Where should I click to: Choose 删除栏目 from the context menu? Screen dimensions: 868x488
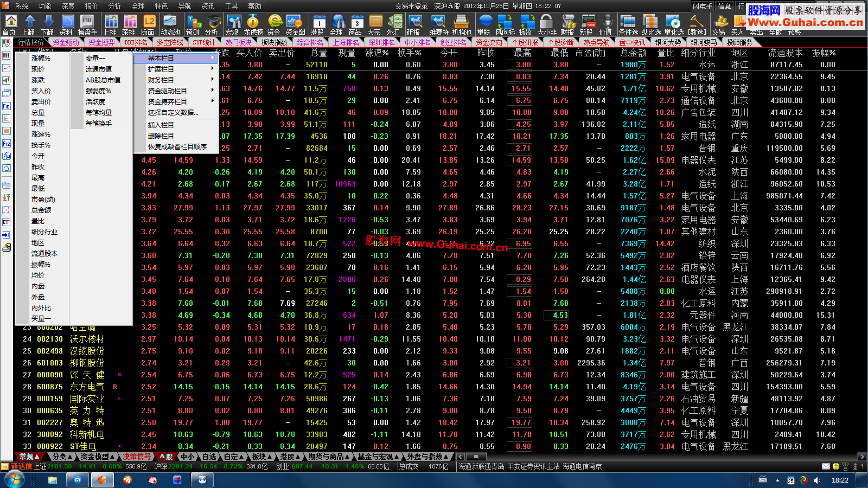tap(176, 136)
